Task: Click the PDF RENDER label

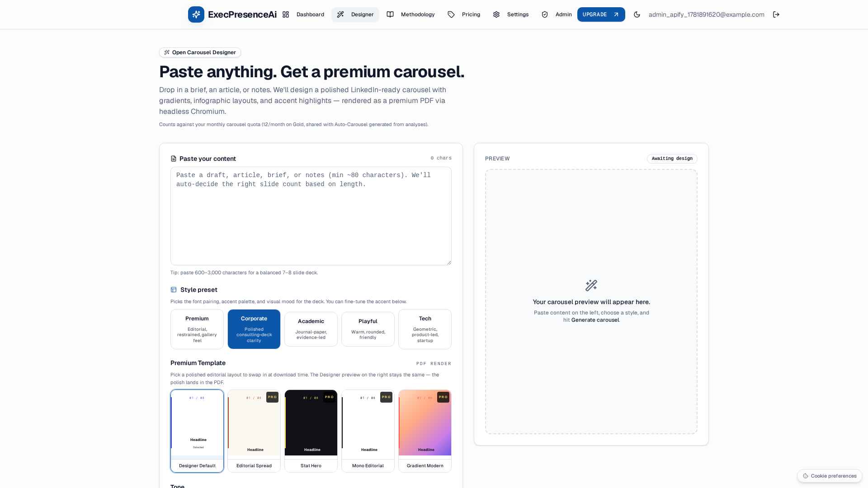Action: click(x=434, y=364)
